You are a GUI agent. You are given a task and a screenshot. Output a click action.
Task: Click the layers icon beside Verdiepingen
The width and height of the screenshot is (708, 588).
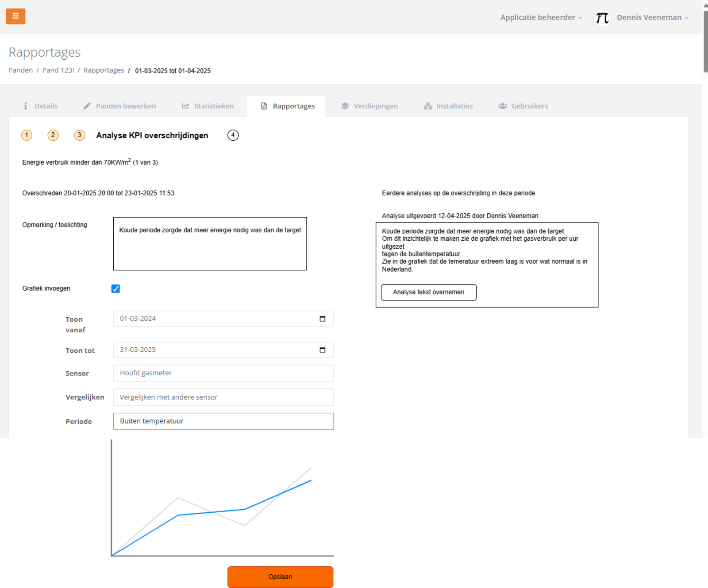point(345,106)
